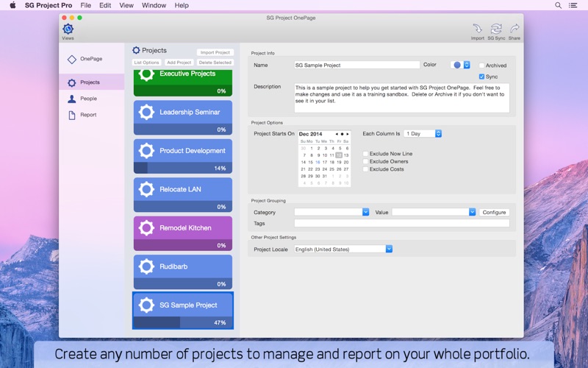Click the Relocate LAN gear icon
Screen dimensions: 588x368
pos(146,189)
